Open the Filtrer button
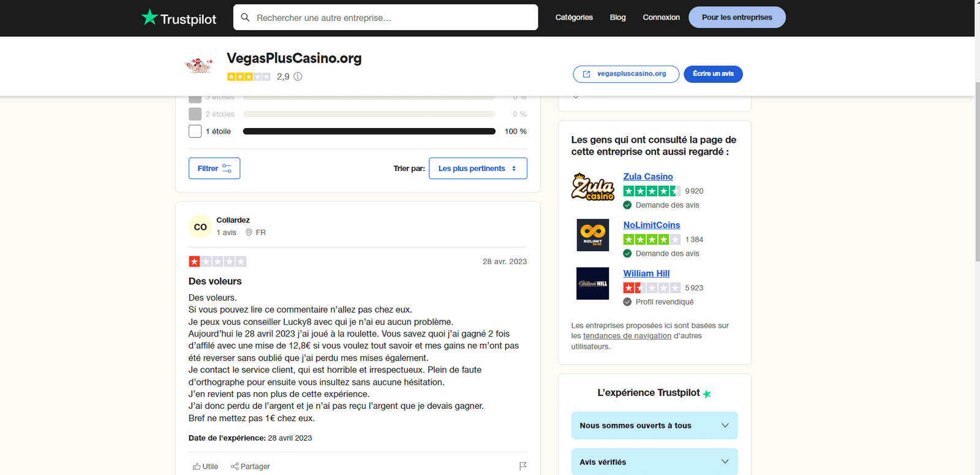Screen dimensions: 980x475 pyautogui.click(x=214, y=169)
